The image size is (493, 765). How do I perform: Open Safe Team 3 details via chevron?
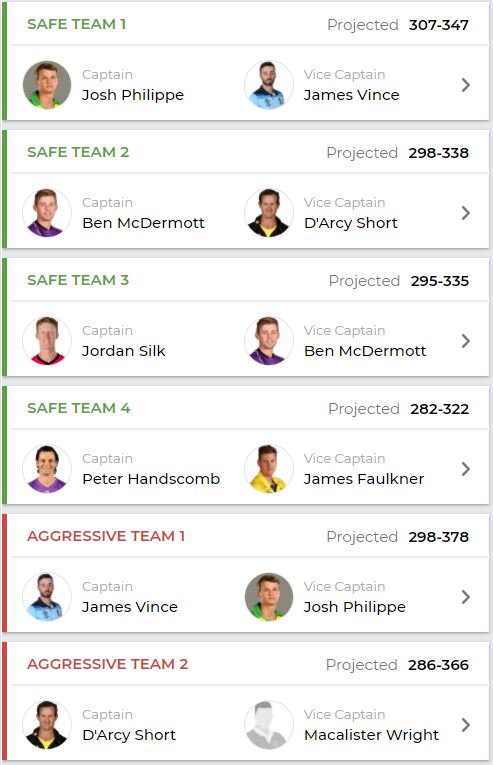(x=466, y=341)
